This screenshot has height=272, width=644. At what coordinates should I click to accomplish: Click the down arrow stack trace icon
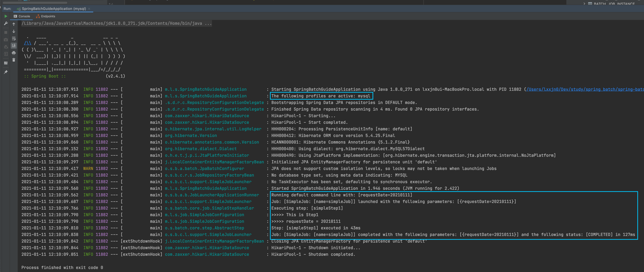pyautogui.click(x=14, y=31)
